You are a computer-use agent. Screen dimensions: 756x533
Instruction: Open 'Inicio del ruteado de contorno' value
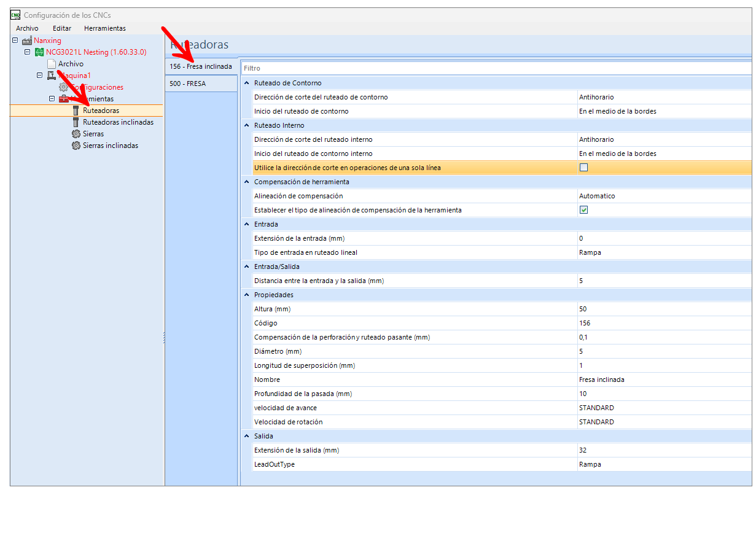pyautogui.click(x=664, y=111)
